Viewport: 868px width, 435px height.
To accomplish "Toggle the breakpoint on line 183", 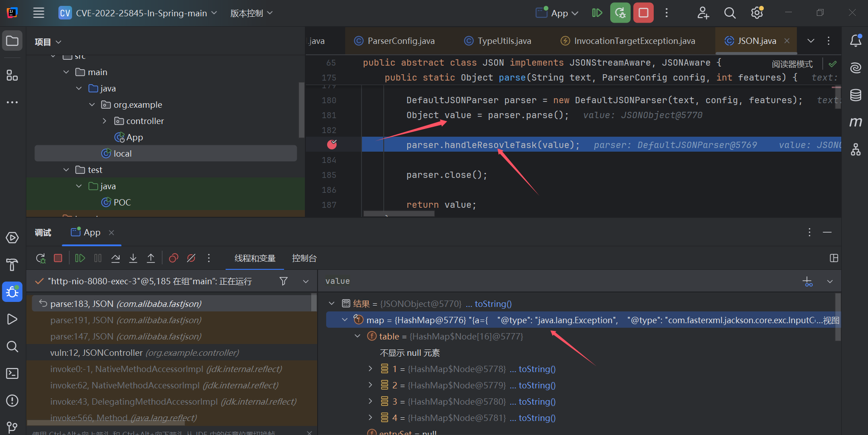I will [x=332, y=144].
